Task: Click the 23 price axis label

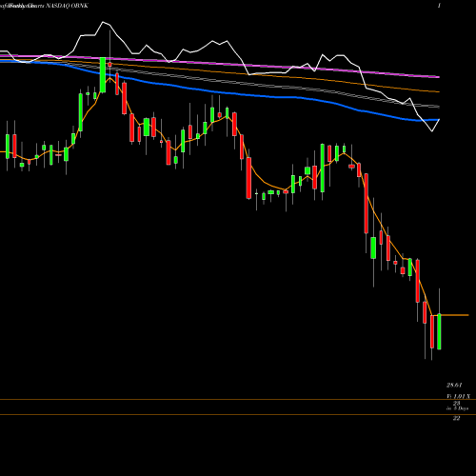Action: 456,403
